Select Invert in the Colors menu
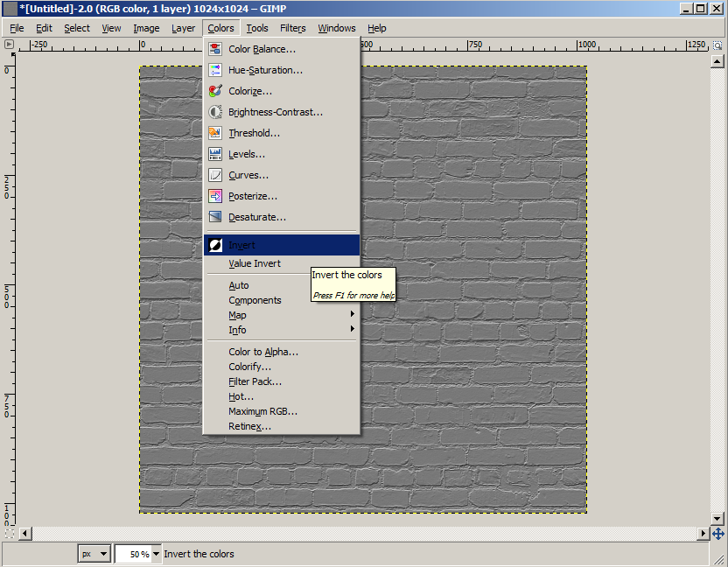 282,245
